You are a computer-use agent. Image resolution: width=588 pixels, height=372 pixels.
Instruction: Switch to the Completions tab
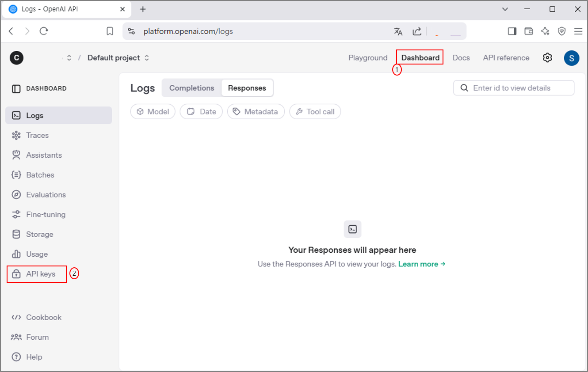pos(192,88)
